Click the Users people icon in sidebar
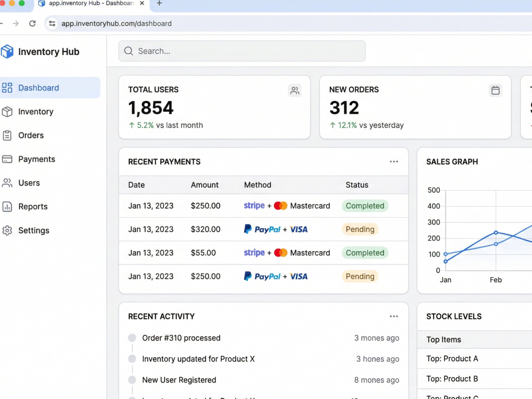This screenshot has height=399, width=532. [7, 183]
